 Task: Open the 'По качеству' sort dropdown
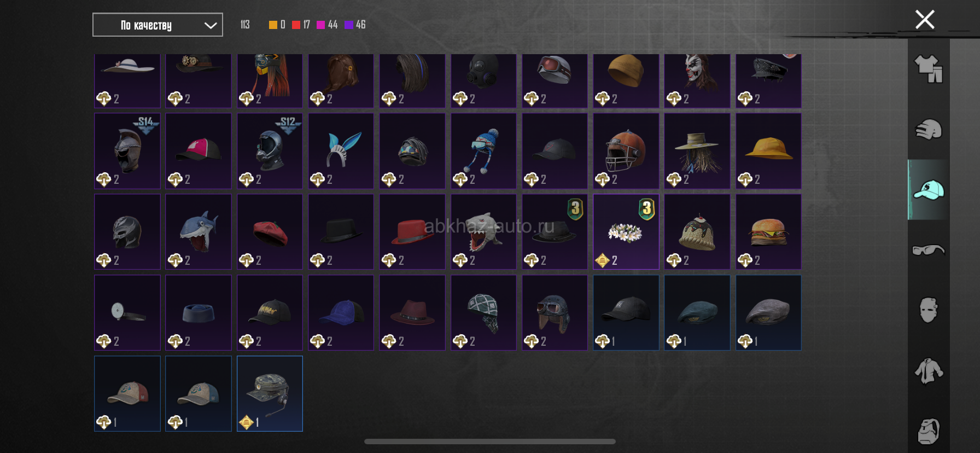[x=157, y=25]
